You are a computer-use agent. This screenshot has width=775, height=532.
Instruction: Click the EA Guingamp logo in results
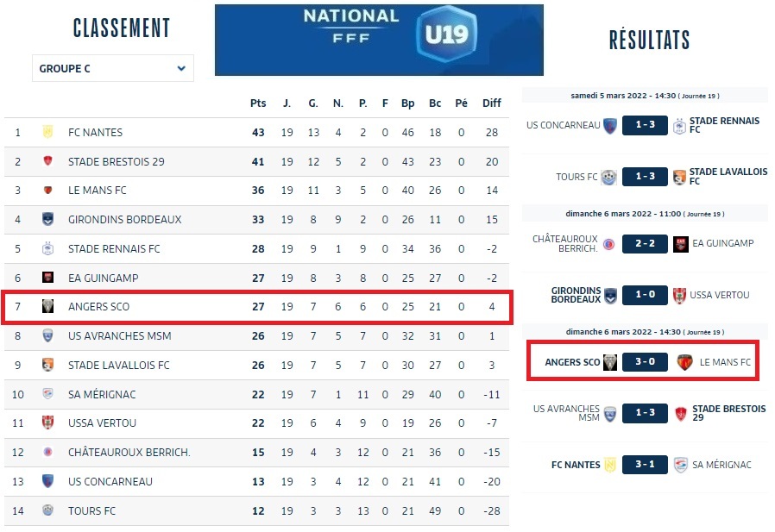[681, 244]
